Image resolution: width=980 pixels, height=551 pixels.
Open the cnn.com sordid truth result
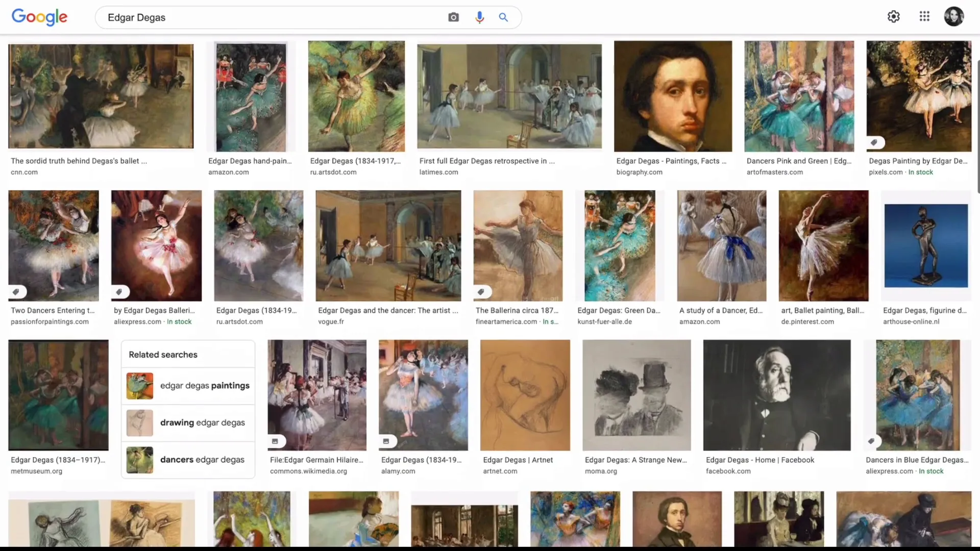pyautogui.click(x=79, y=161)
